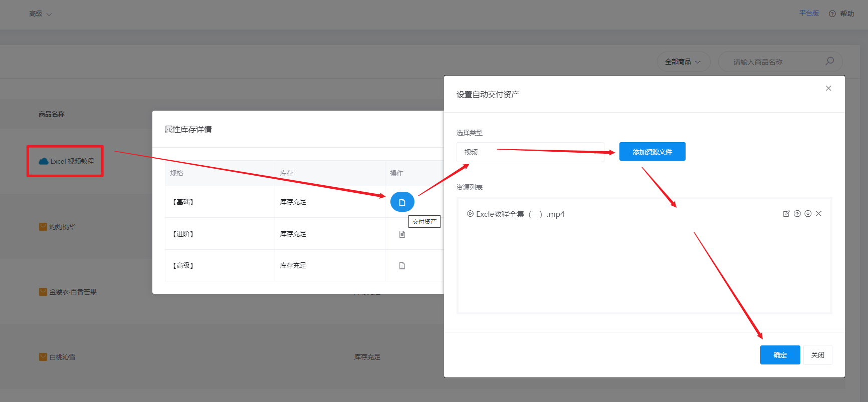Viewport: 868px width, 402px height.
Task: Click the 添加资源文件 button
Action: (652, 152)
